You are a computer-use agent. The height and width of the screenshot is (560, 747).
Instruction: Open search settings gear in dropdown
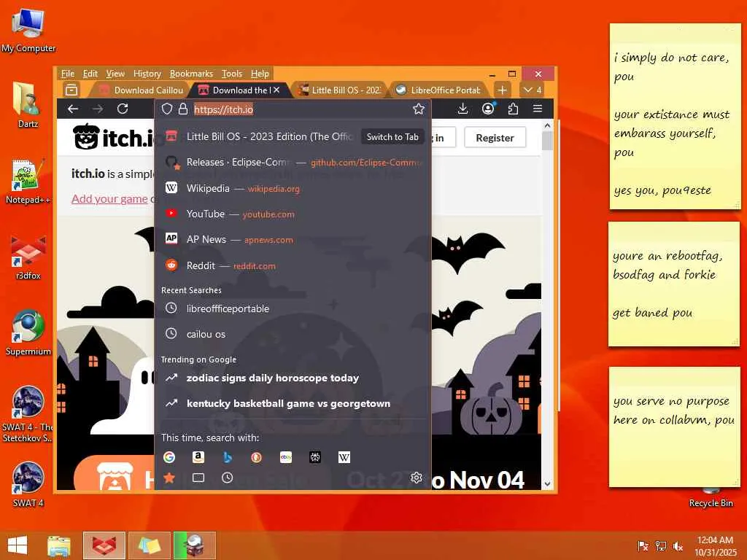tap(417, 478)
